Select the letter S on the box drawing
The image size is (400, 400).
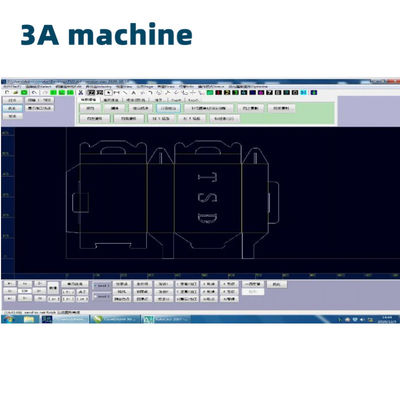click(207, 197)
